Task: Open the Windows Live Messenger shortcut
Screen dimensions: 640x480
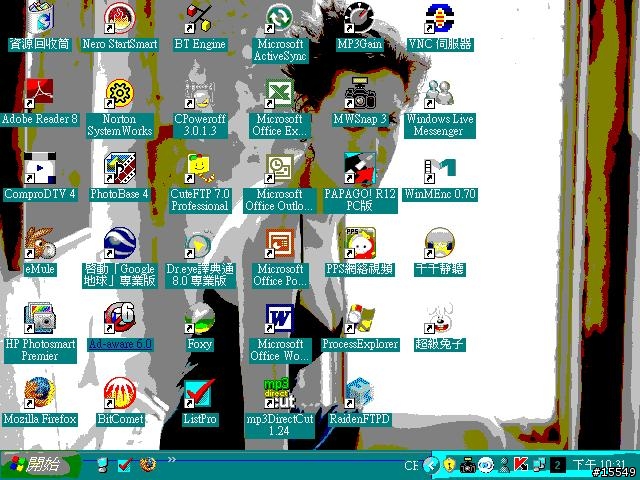Action: point(439,93)
